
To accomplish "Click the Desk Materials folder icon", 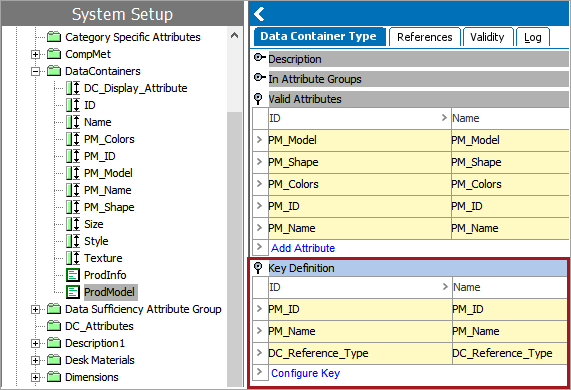I will pyautogui.click(x=54, y=360).
